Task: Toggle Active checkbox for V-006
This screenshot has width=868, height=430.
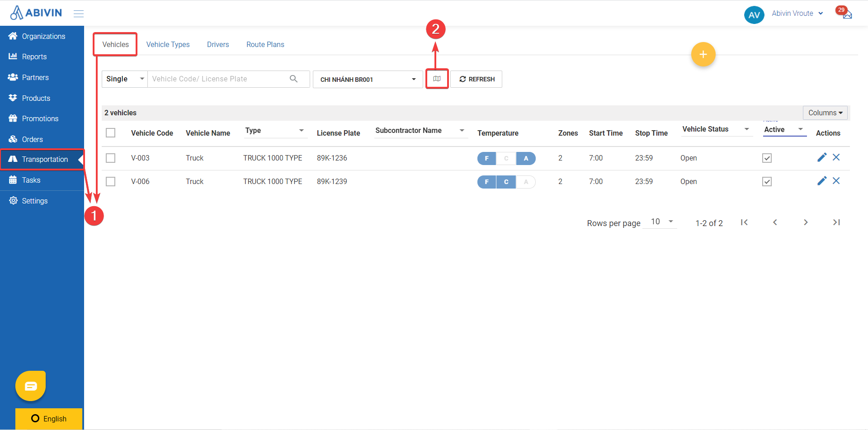Action: (767, 181)
